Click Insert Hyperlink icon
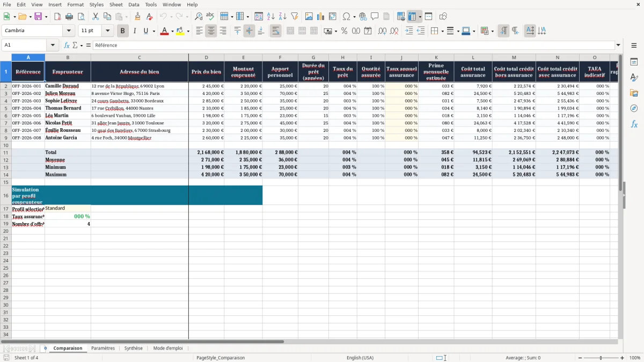The width and height of the screenshot is (644, 362). 363,17
